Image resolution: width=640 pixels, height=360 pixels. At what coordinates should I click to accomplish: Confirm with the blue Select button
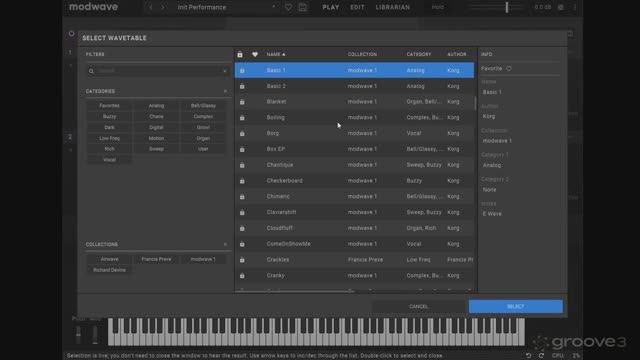[516, 307]
